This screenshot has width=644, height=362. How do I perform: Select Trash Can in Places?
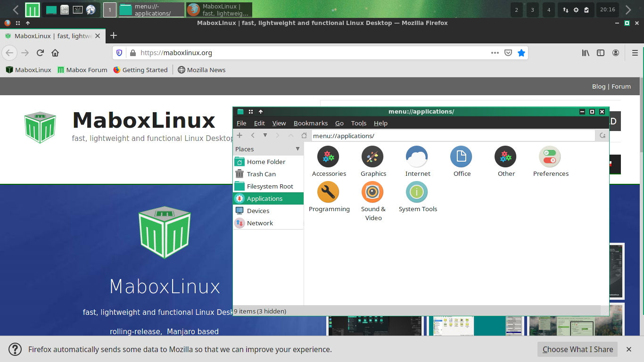[268, 174]
